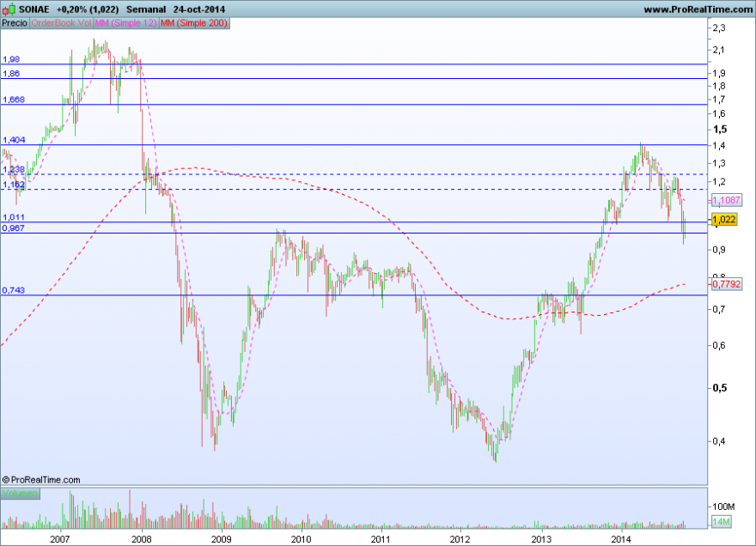Click the Volumen panel label

(20, 494)
